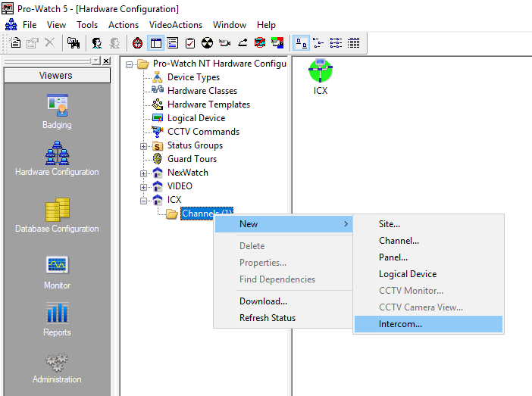Switch to details view mode in toolbar
Image resolution: width=532 pixels, height=396 pixels.
[x=353, y=43]
